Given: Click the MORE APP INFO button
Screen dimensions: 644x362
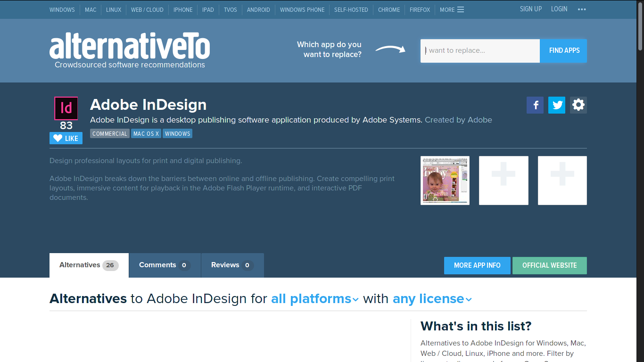Looking at the screenshot, I should pos(477,265).
